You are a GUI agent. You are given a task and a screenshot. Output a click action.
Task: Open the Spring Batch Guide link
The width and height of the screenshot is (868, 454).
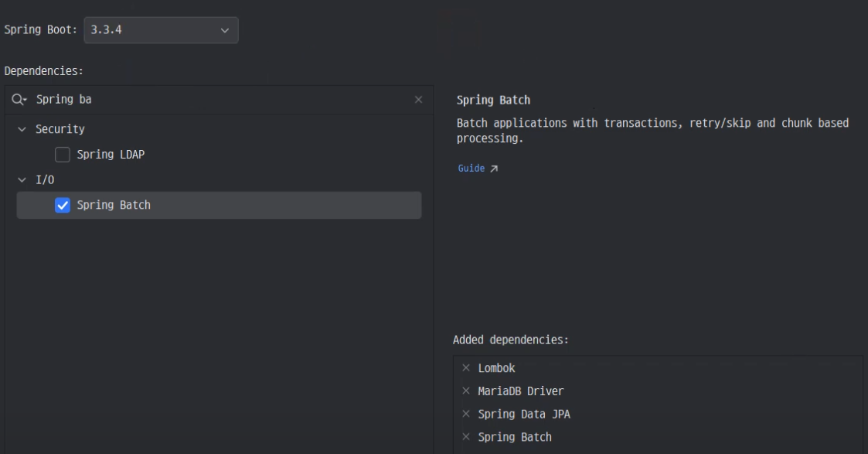click(471, 169)
